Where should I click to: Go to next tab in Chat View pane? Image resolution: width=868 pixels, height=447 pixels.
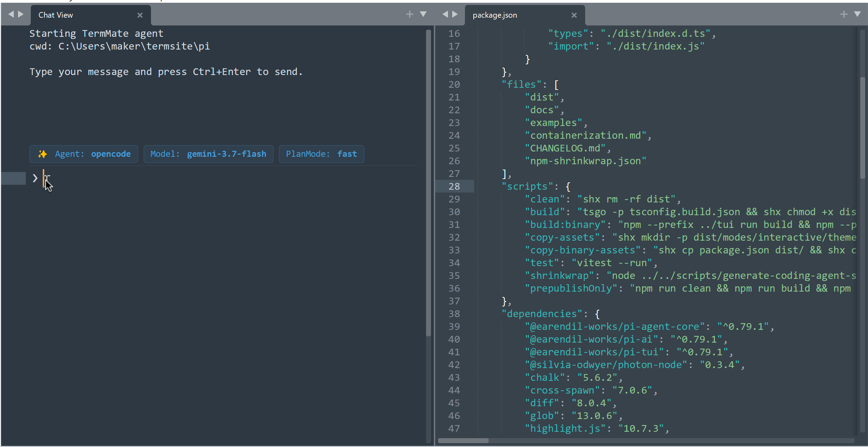point(21,14)
